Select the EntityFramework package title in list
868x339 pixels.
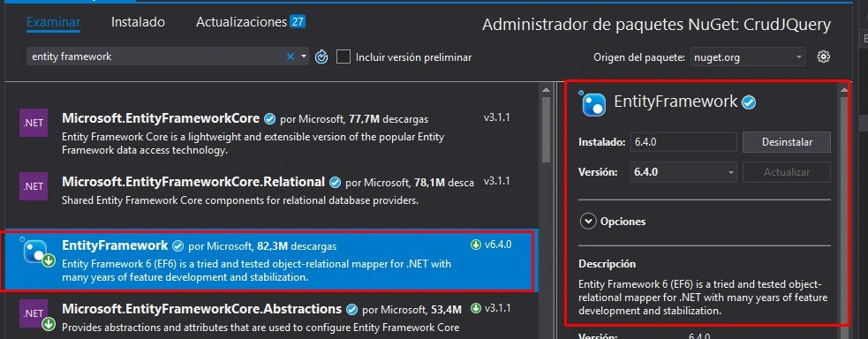tap(115, 245)
